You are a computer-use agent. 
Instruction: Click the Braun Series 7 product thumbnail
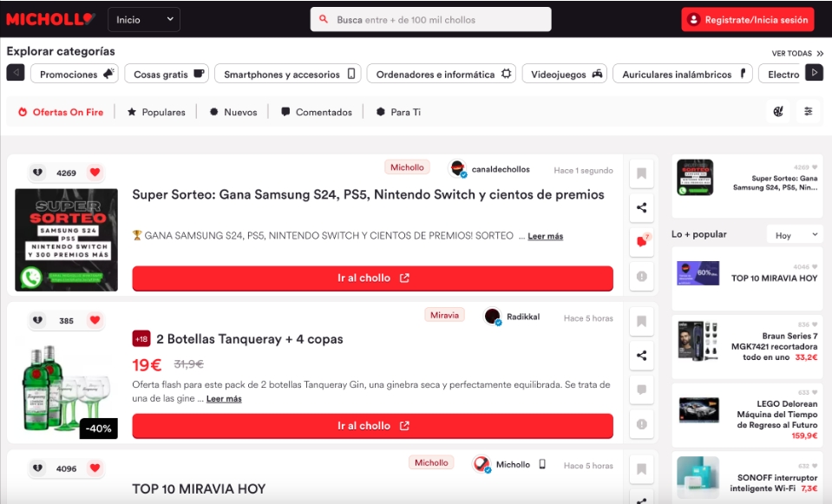pyautogui.click(x=698, y=341)
